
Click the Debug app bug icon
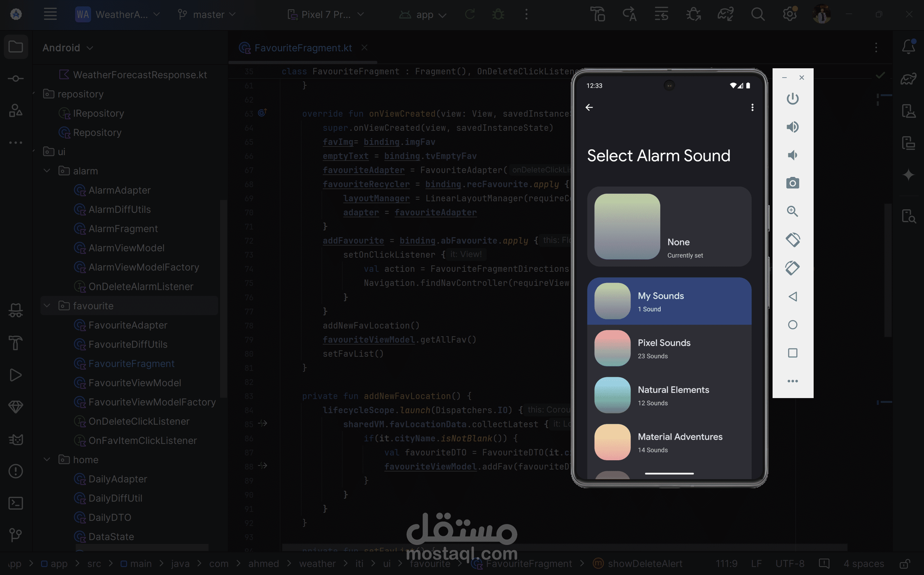498,14
